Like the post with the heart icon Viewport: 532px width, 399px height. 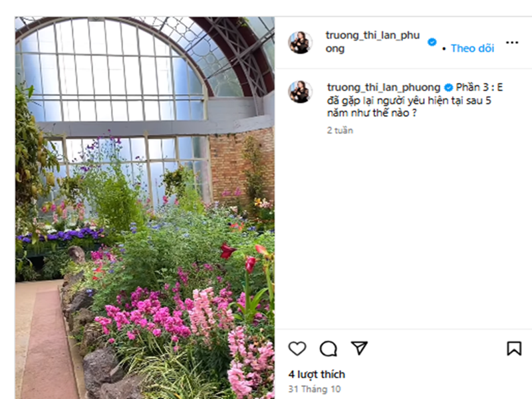(x=297, y=348)
